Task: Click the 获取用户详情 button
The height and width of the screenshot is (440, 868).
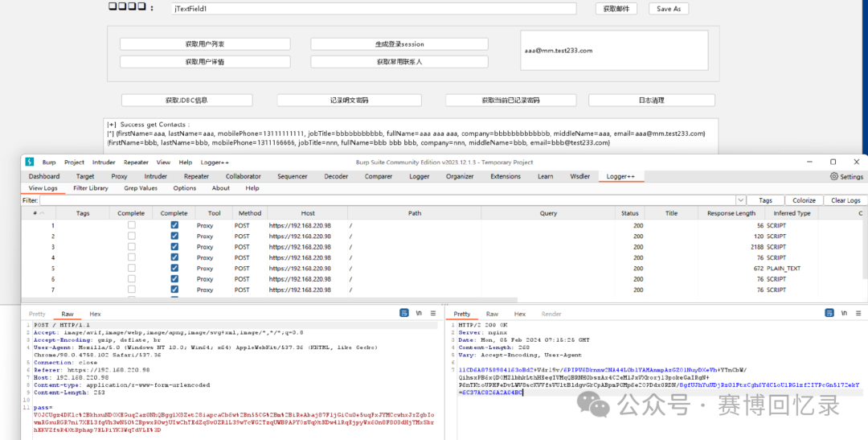Action: coord(205,61)
